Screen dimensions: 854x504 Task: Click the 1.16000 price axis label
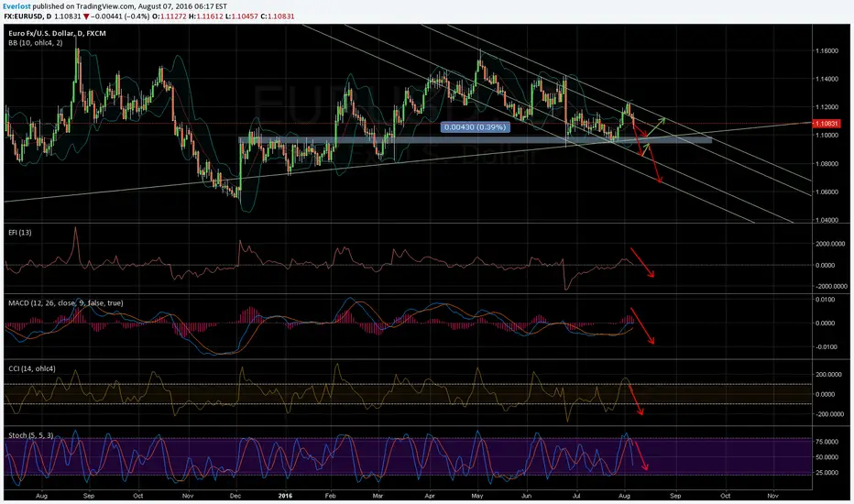[x=827, y=50]
